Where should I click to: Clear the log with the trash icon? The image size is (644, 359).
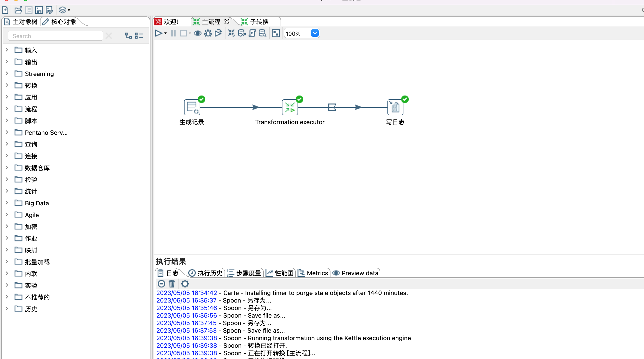[x=172, y=283]
